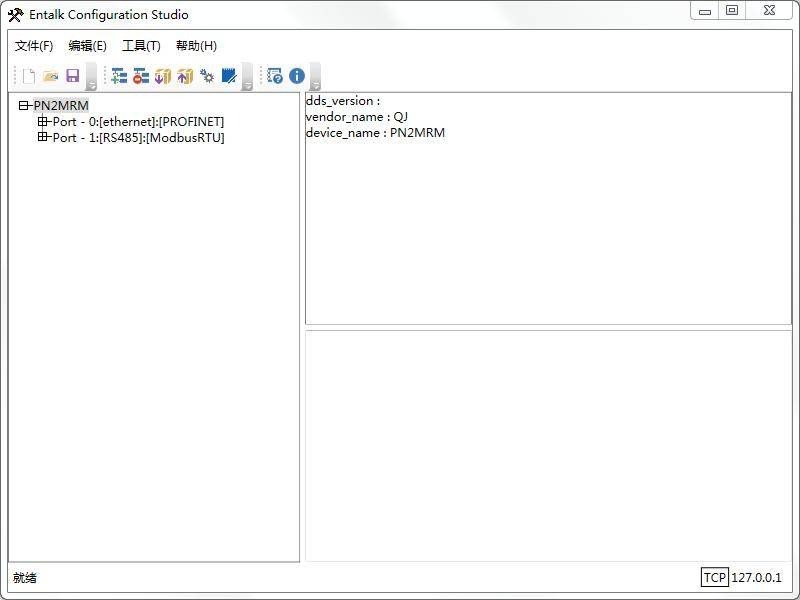This screenshot has width=800, height=600.
Task: Open a file with the folder icon
Action: (51, 77)
